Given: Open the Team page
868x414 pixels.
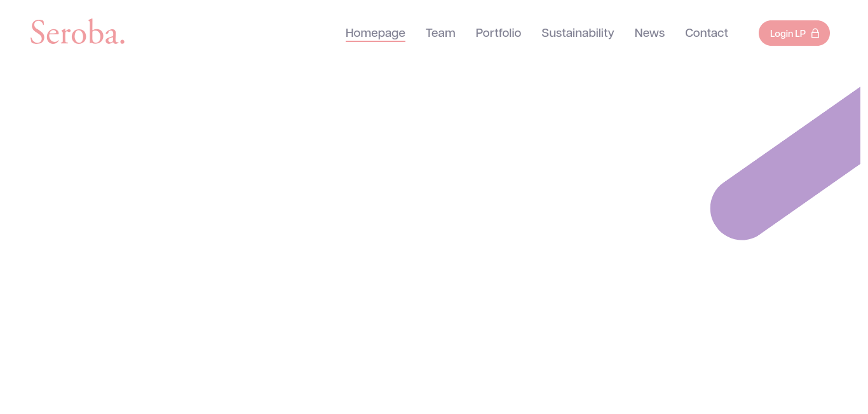Looking at the screenshot, I should click(x=440, y=33).
